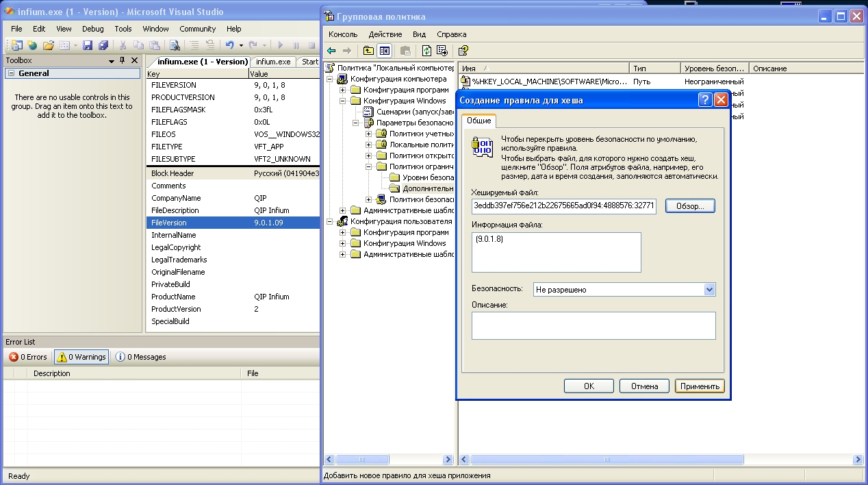Screen dimensions: 868x485
Task: Click the Redo arrow icon
Action: point(253,45)
